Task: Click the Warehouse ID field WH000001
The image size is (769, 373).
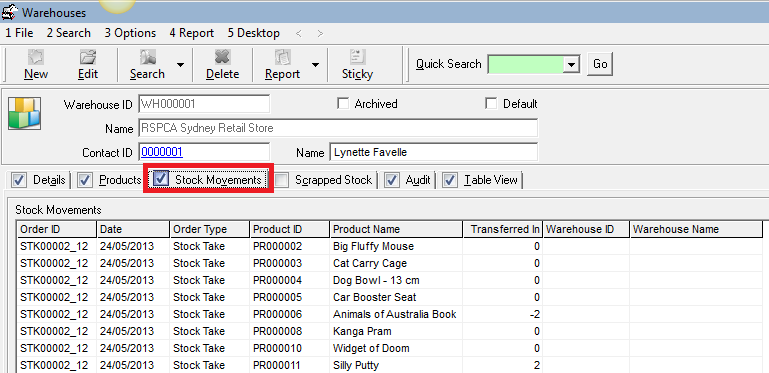Action: [204, 104]
